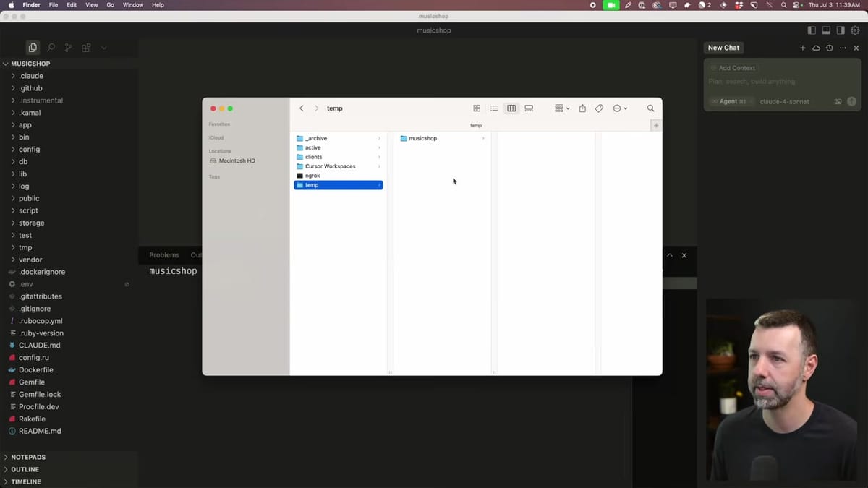
Task: Switch Finder to list view
Action: 494,108
